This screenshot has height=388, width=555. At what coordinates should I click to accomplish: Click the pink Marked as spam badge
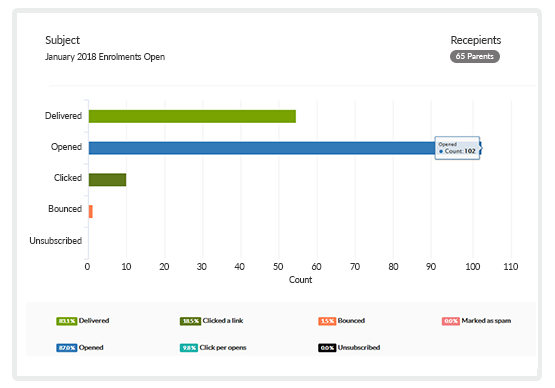pos(451,321)
